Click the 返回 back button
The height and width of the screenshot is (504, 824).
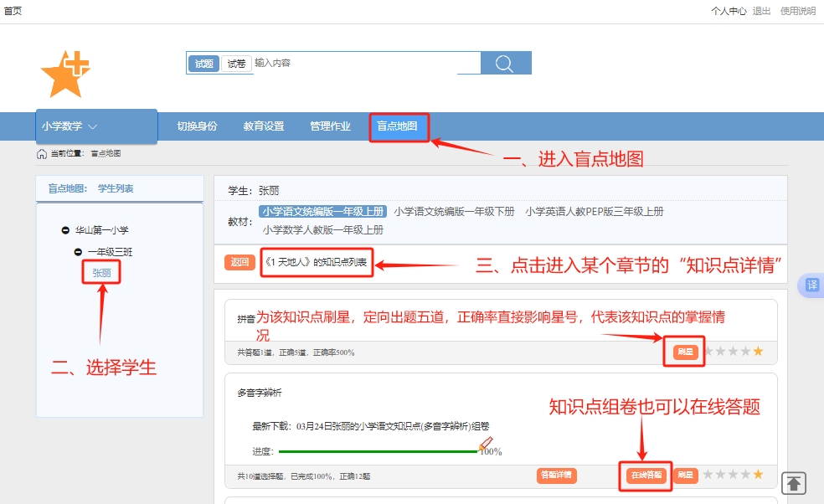click(x=239, y=262)
